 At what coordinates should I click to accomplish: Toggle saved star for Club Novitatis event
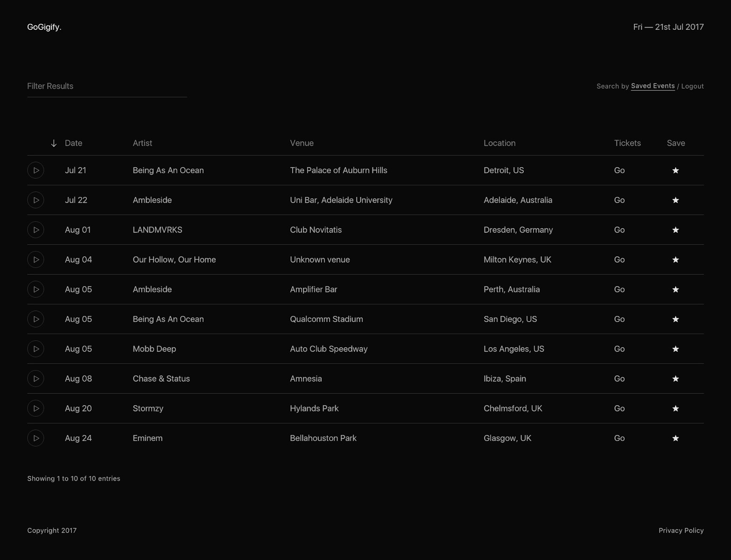675,230
